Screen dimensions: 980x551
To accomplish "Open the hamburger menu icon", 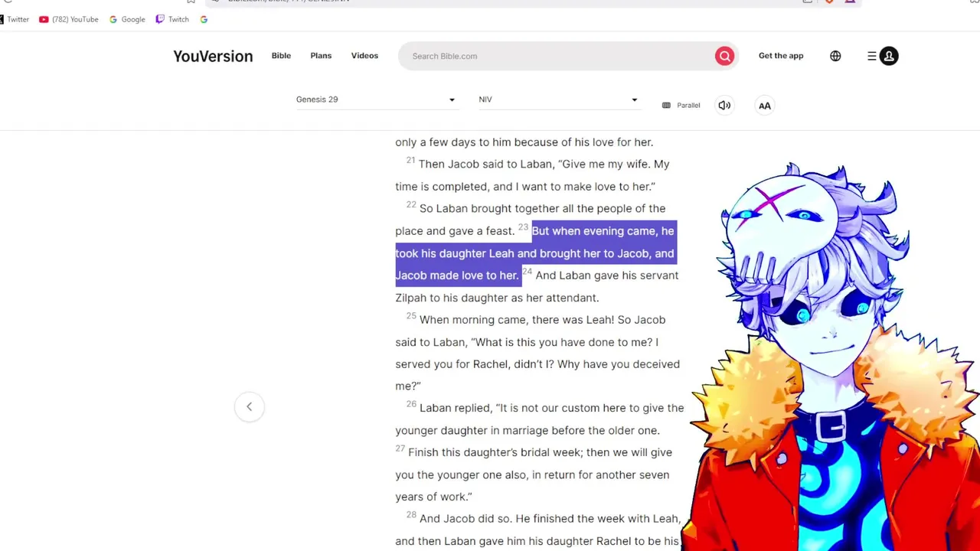I will (x=871, y=56).
